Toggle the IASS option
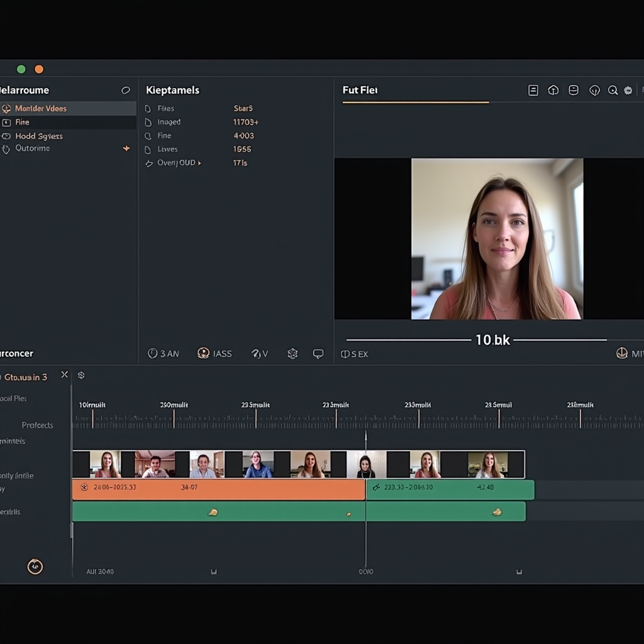Viewport: 644px width, 644px height. tap(214, 354)
